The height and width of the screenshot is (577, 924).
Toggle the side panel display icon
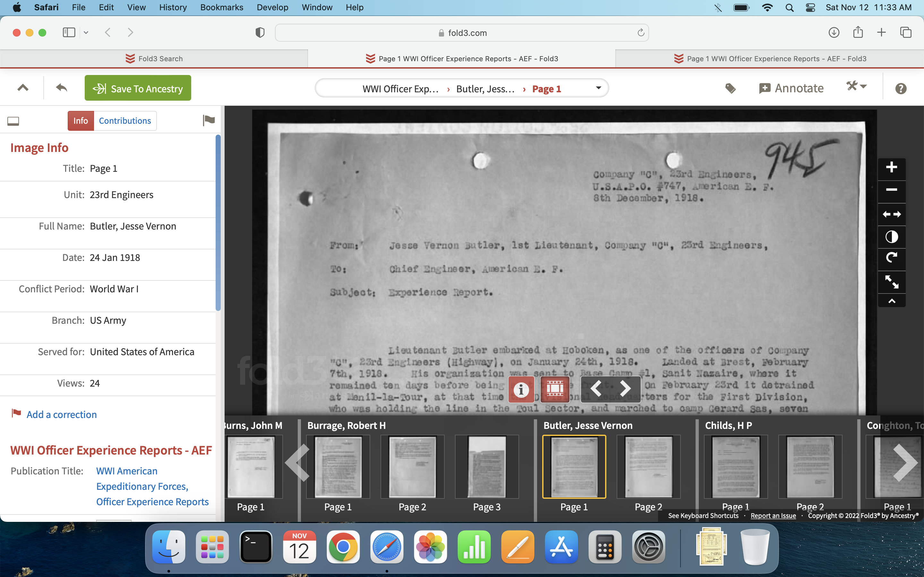pos(13,121)
